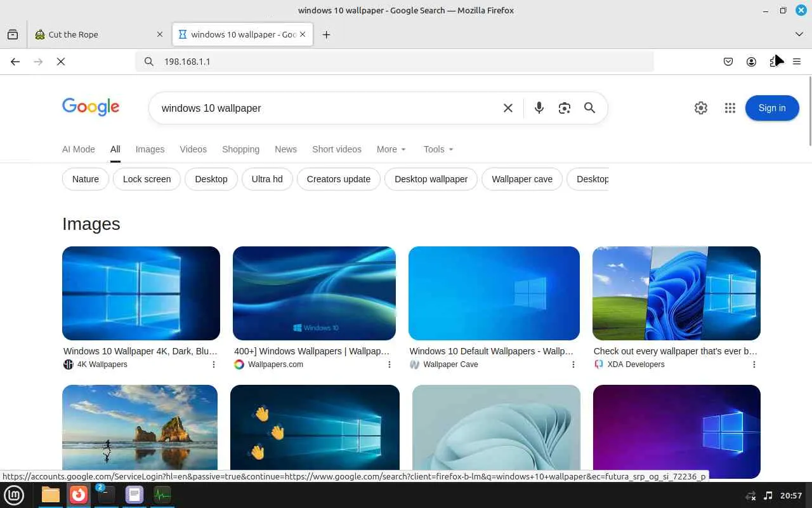Screen dimensions: 812x508
Task: Open the 400+ Windows Wallpapers link
Action: (312, 351)
